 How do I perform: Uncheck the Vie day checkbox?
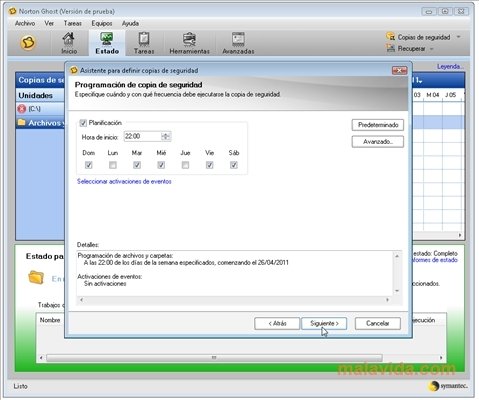209,165
